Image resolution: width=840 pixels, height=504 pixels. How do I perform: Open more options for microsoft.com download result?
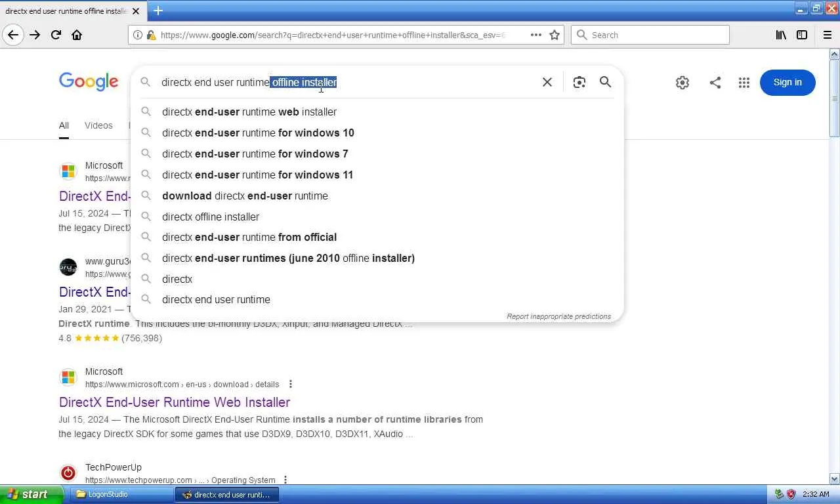coord(291,384)
